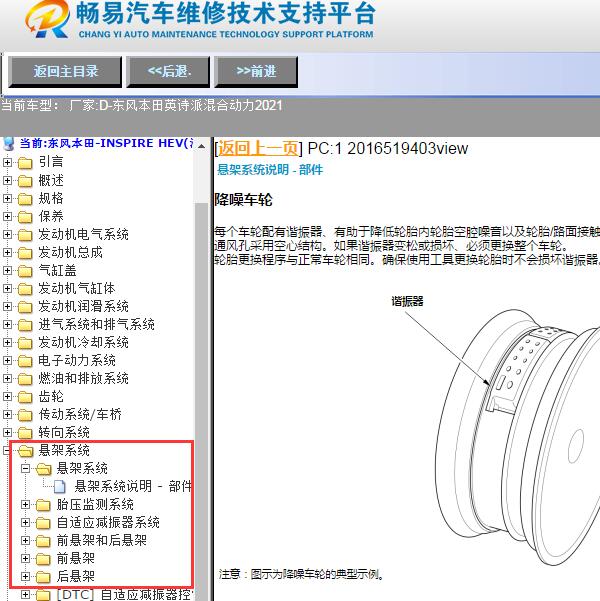
Task: Expand the 转向系统 node
Action: pyautogui.click(x=7, y=433)
